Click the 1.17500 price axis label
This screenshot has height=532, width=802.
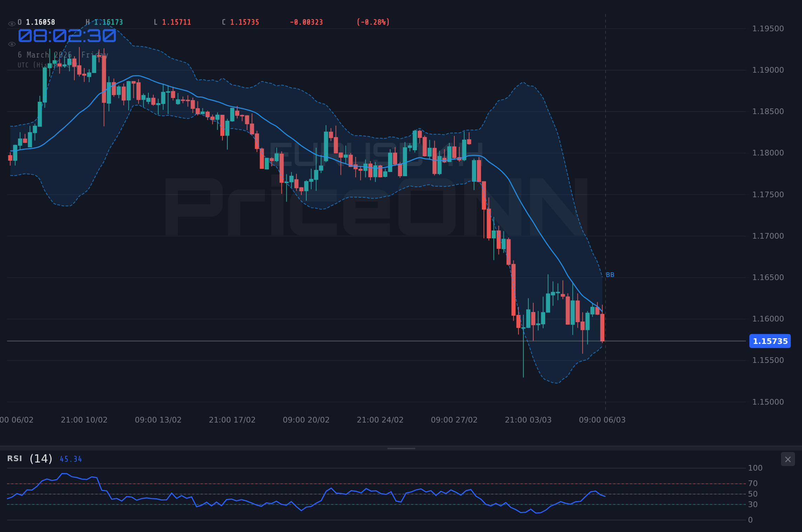[x=768, y=194]
